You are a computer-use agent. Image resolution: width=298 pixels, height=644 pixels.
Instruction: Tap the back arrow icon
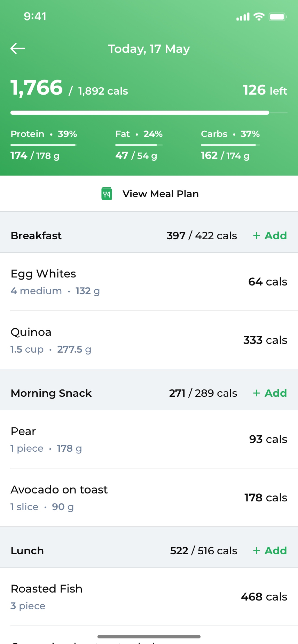click(x=18, y=48)
